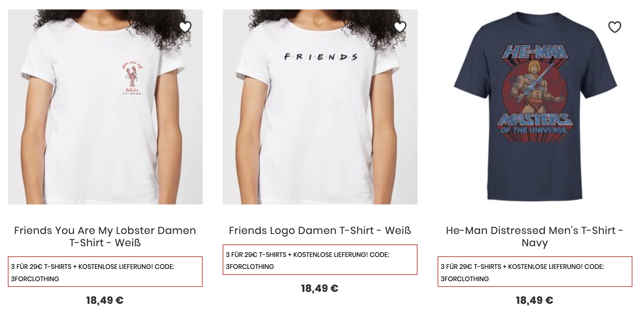Click the F·R·I·E·N·D·S logo print on the shirt

(x=320, y=57)
